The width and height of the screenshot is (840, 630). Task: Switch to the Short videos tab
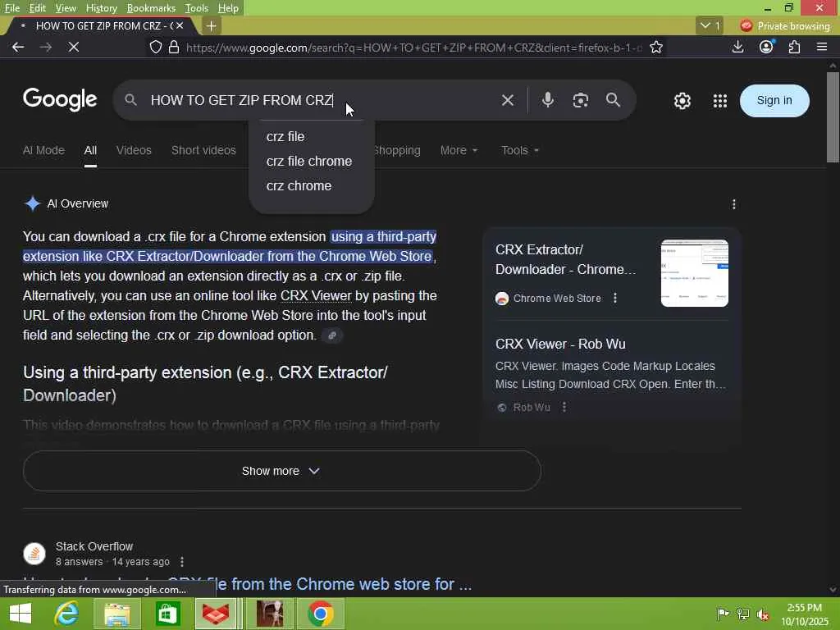(x=203, y=151)
